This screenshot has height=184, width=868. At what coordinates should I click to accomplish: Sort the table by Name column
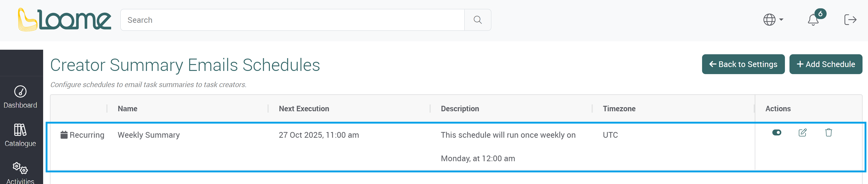coord(127,108)
